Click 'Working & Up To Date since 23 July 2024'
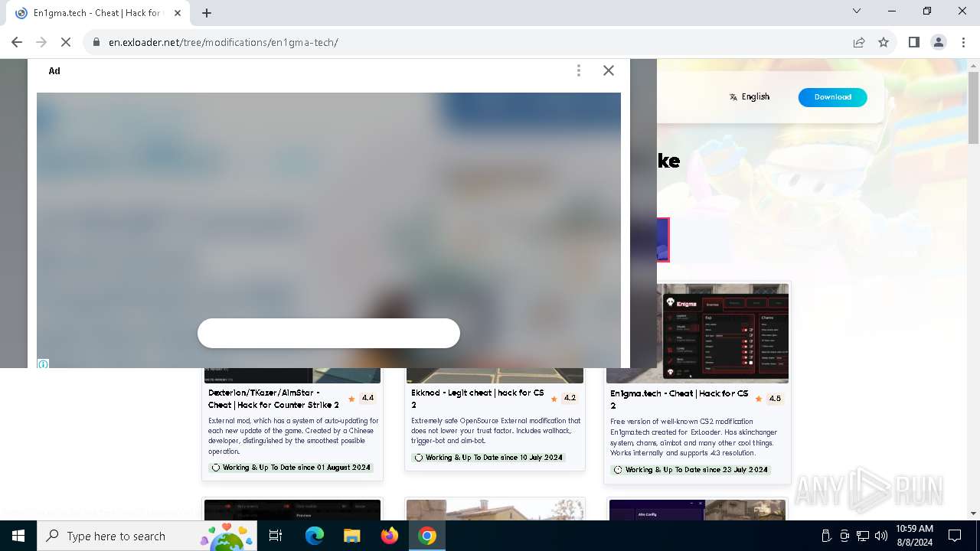Image resolution: width=980 pixels, height=551 pixels. (691, 469)
